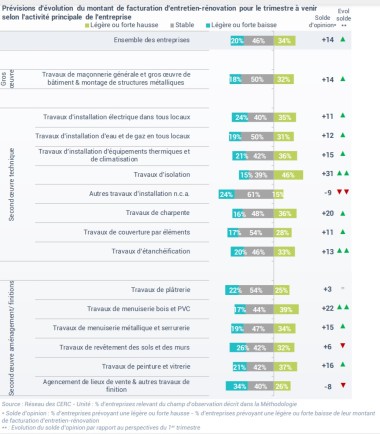Click the 61% gray bar for Autres travaux d'installation
This screenshot has height=434, width=380.
click(x=254, y=194)
